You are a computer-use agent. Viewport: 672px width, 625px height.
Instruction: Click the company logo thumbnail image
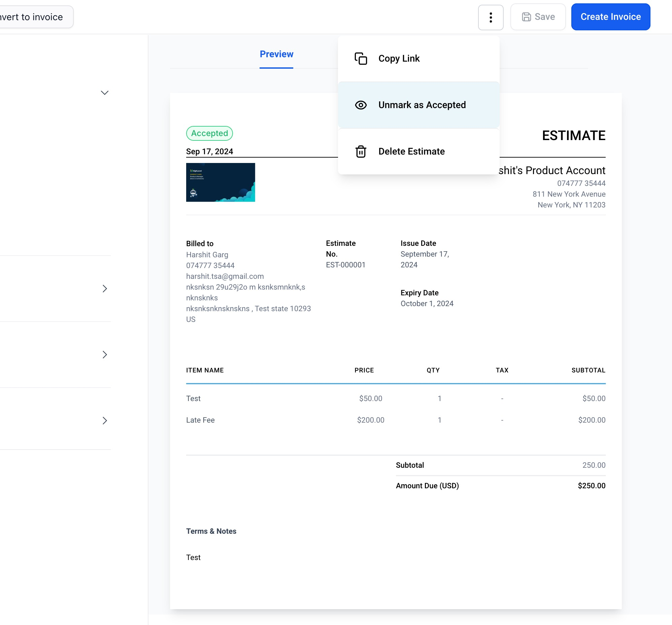(221, 182)
